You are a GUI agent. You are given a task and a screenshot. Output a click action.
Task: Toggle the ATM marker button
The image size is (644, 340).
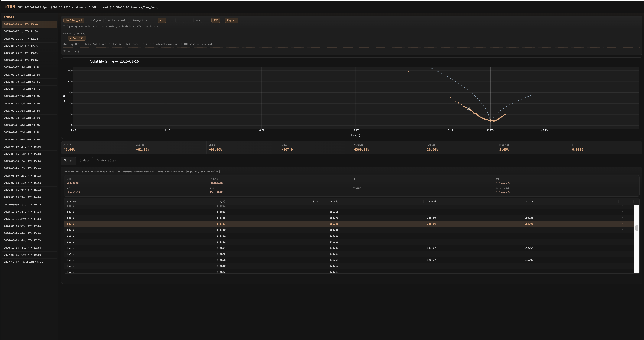click(x=216, y=20)
